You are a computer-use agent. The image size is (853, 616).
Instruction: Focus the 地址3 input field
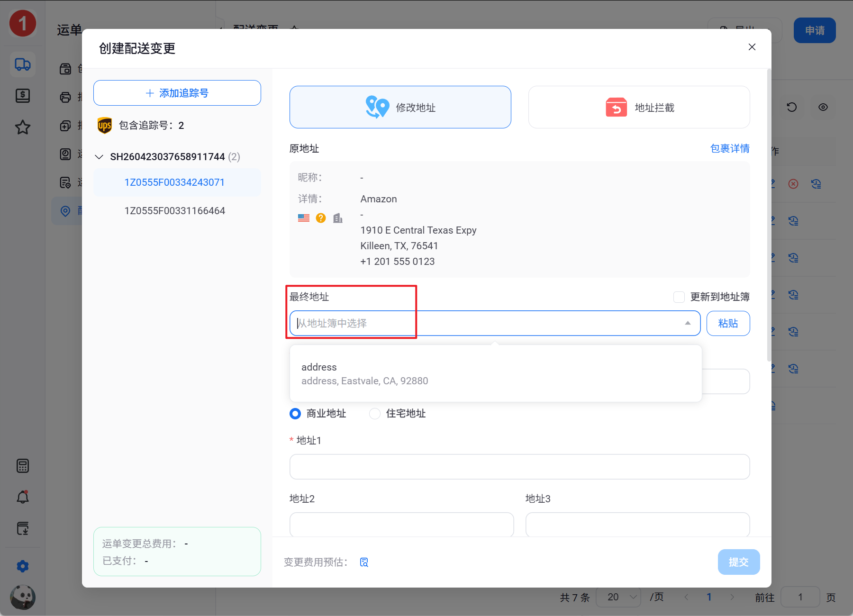click(638, 525)
